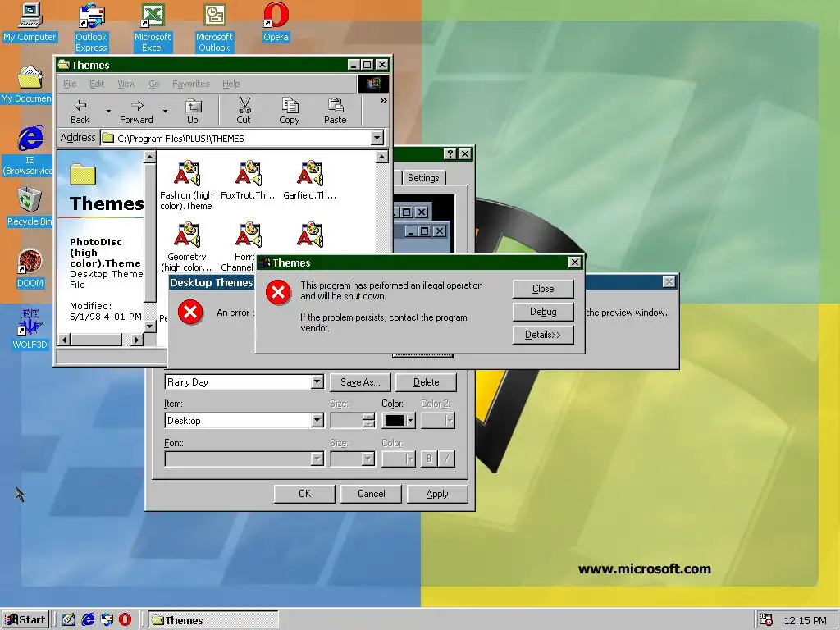Click Delete scheme button
Screen dimensions: 840x630
426,382
